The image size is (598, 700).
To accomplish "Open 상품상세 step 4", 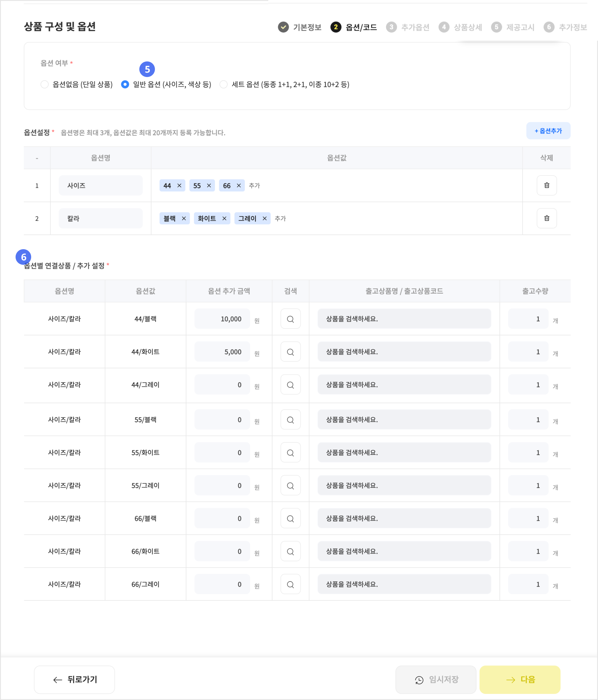I will click(x=460, y=27).
